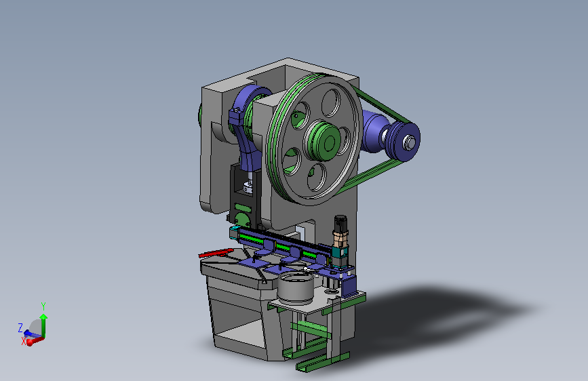Select the large gray flywheel pulley
The image size is (588, 381).
(313, 140)
